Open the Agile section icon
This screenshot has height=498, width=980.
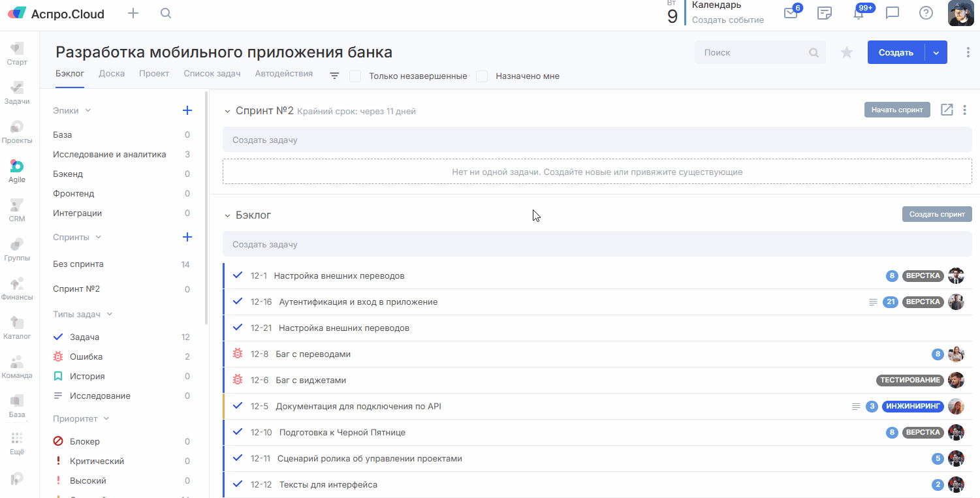pos(17,170)
